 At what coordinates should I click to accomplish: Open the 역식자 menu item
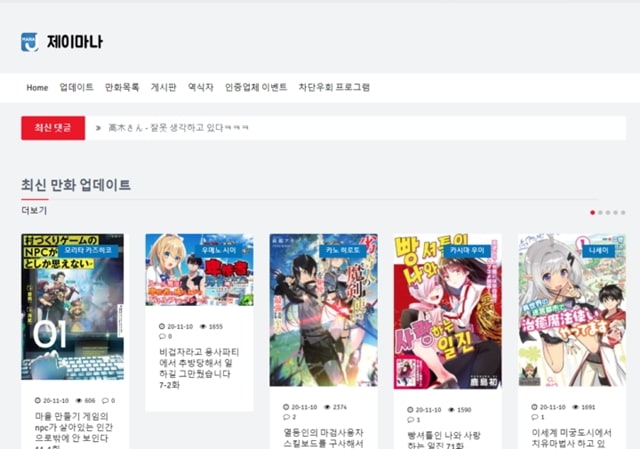pos(200,87)
